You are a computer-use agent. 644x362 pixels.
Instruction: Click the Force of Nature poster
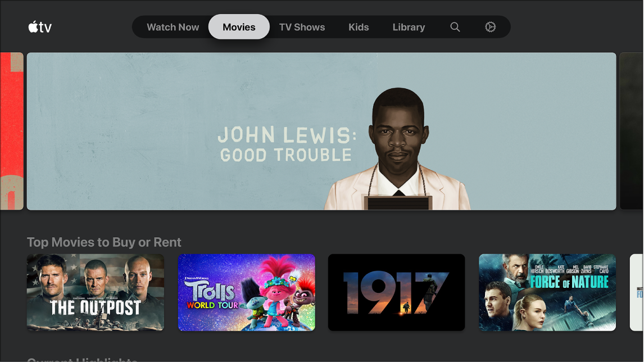pos(547,292)
